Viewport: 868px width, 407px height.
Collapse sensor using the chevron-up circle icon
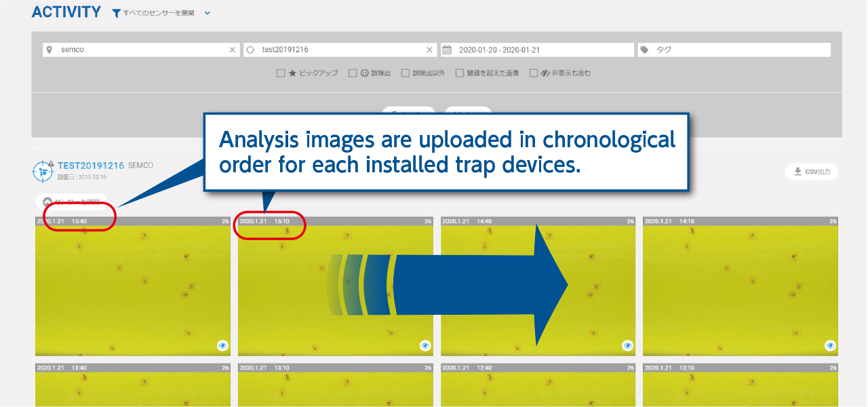(x=47, y=202)
